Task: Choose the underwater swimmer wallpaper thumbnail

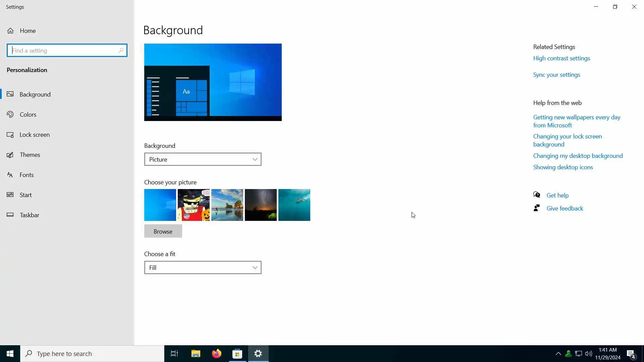Action: [294, 205]
